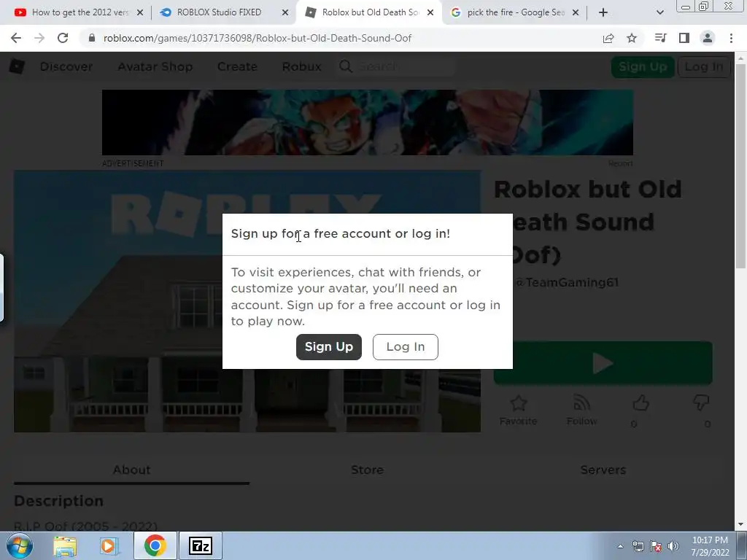This screenshot has width=747, height=560.
Task: Click the scrollbar down arrow
Action: (x=741, y=525)
